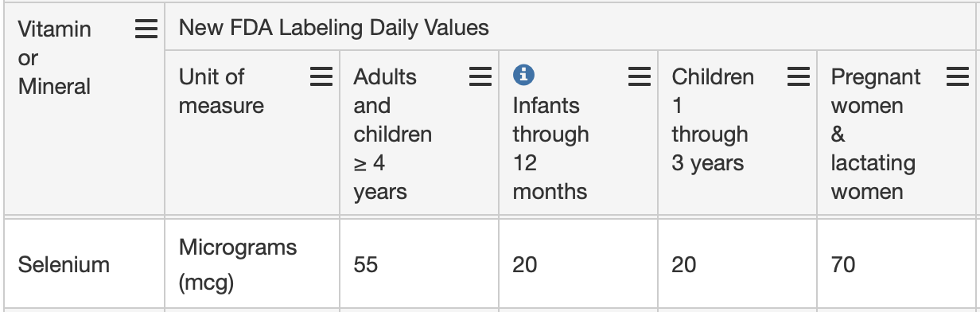Open the Adults and children column menu

[480, 77]
